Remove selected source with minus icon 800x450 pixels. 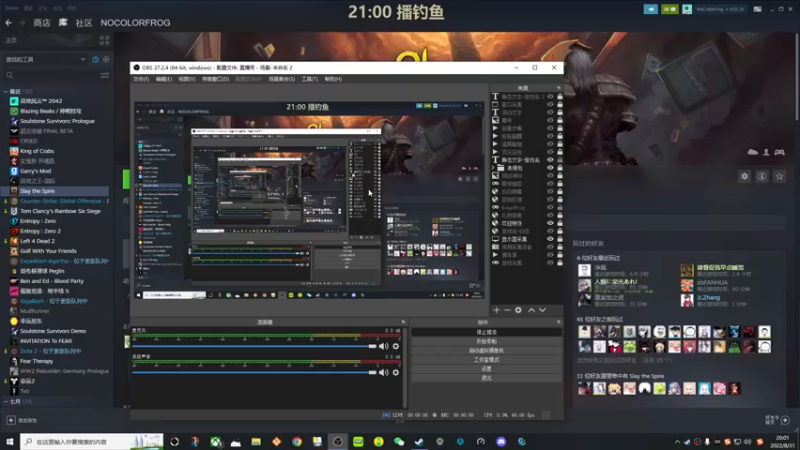pyautogui.click(x=507, y=310)
